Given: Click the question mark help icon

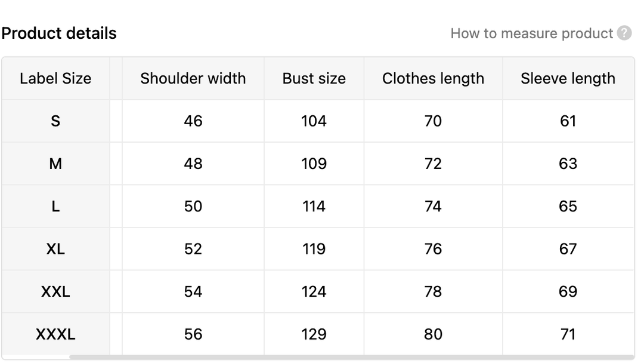Looking at the screenshot, I should 624,33.
